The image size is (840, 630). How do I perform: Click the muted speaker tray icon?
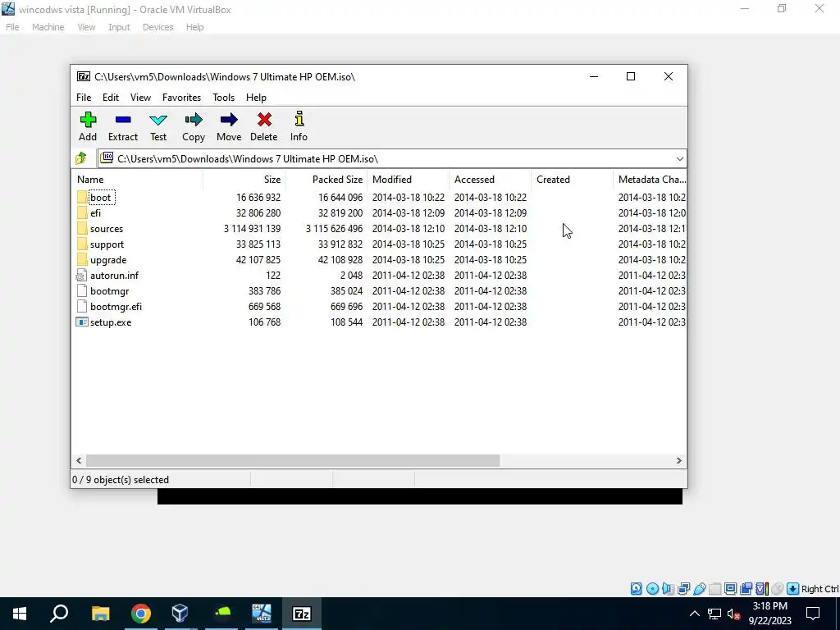pos(733,614)
